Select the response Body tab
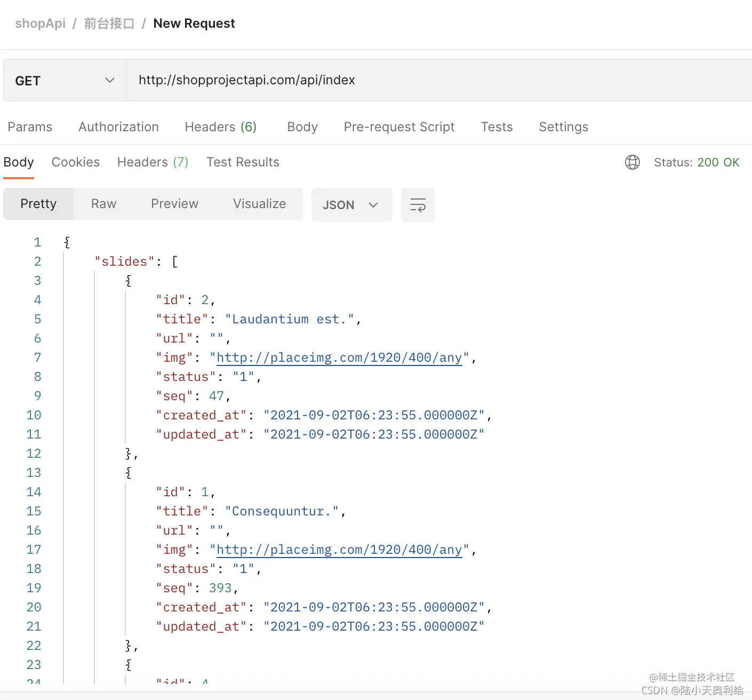The width and height of the screenshot is (752, 700). coord(19,162)
